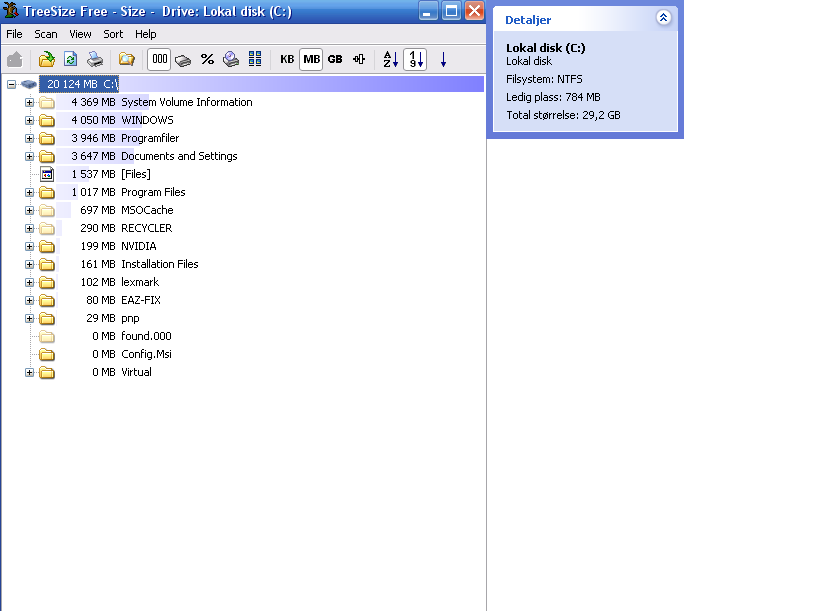839x611 pixels.
Task: Click the Virtual folder icon
Action: click(47, 373)
